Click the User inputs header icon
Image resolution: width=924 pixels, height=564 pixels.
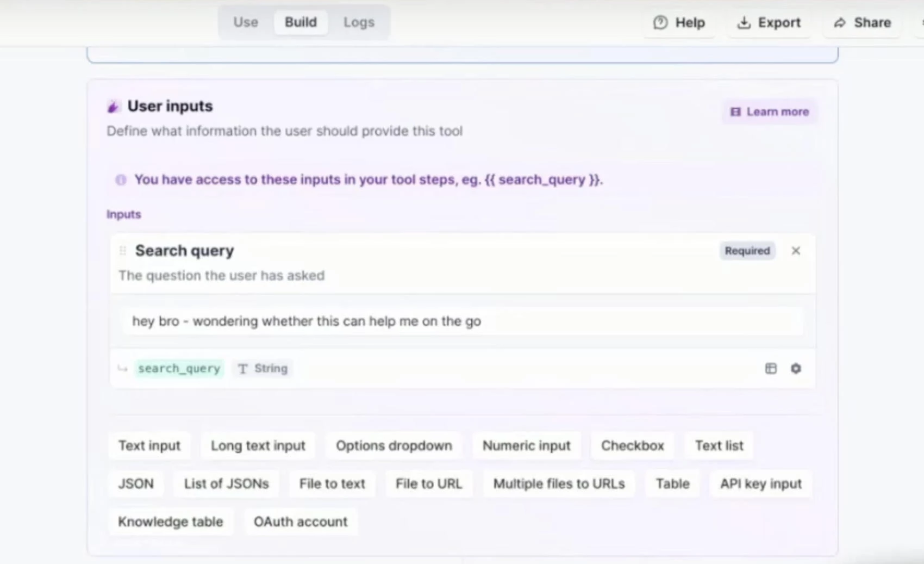pos(113,107)
